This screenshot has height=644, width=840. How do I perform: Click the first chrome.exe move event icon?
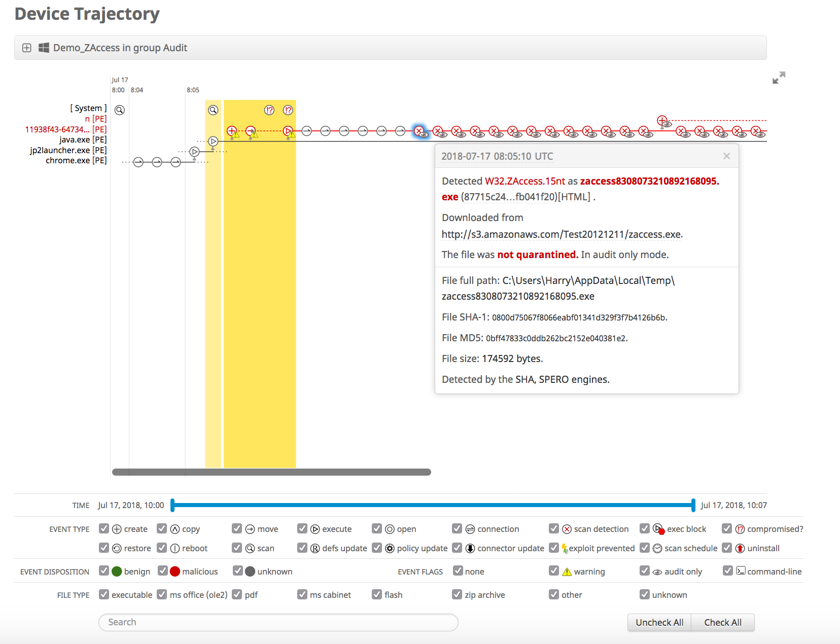coord(138,162)
